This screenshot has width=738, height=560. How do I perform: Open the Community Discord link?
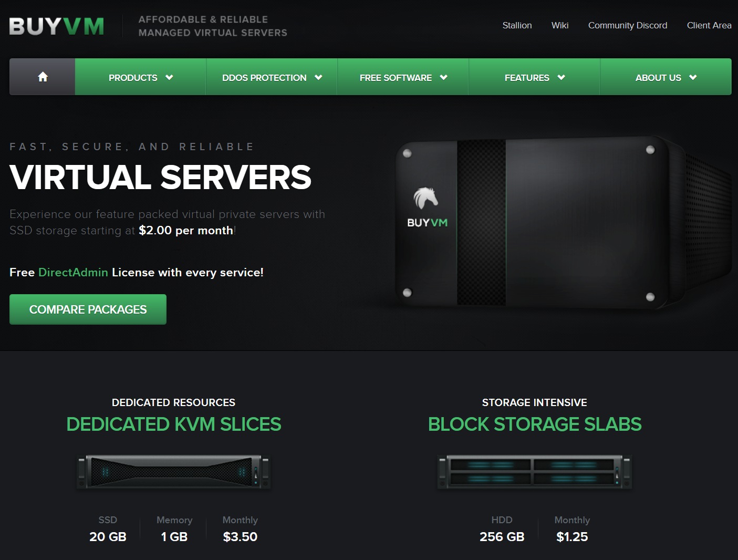click(628, 25)
